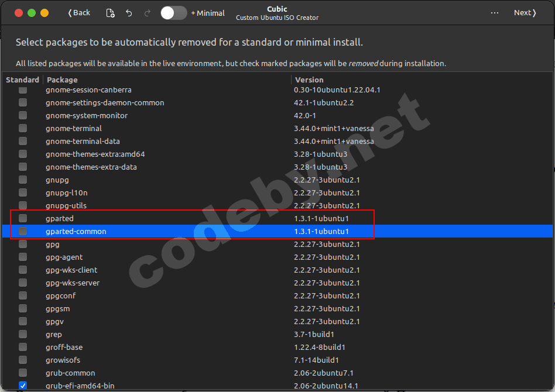The width and height of the screenshot is (555, 392).
Task: Check the gnupg checkbox
Action: (x=23, y=180)
